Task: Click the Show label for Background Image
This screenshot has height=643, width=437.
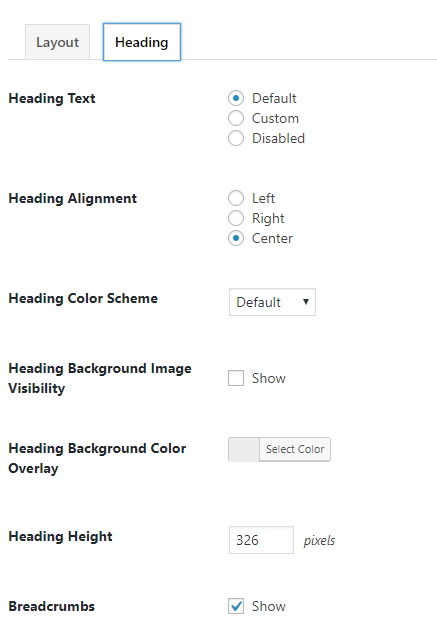Action: 269,378
